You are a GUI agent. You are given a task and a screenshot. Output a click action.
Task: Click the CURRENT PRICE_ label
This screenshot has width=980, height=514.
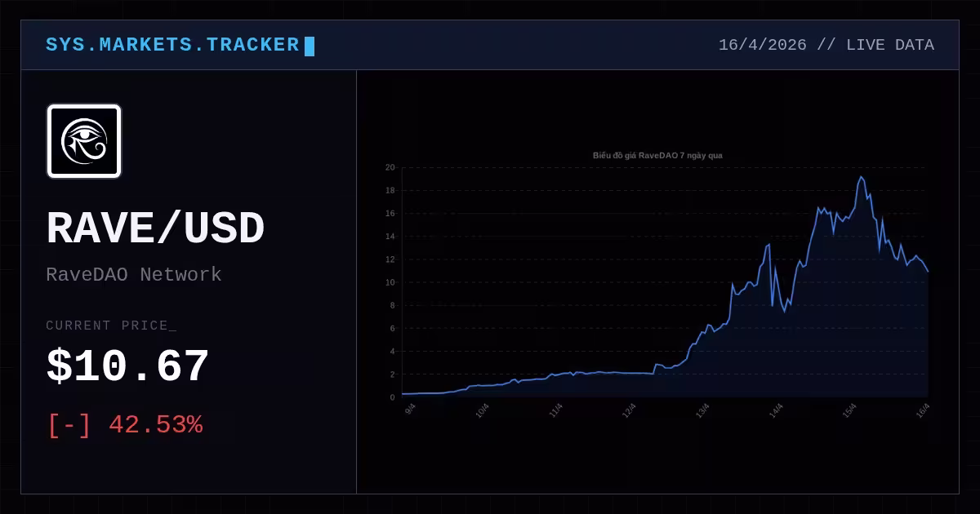click(x=111, y=326)
